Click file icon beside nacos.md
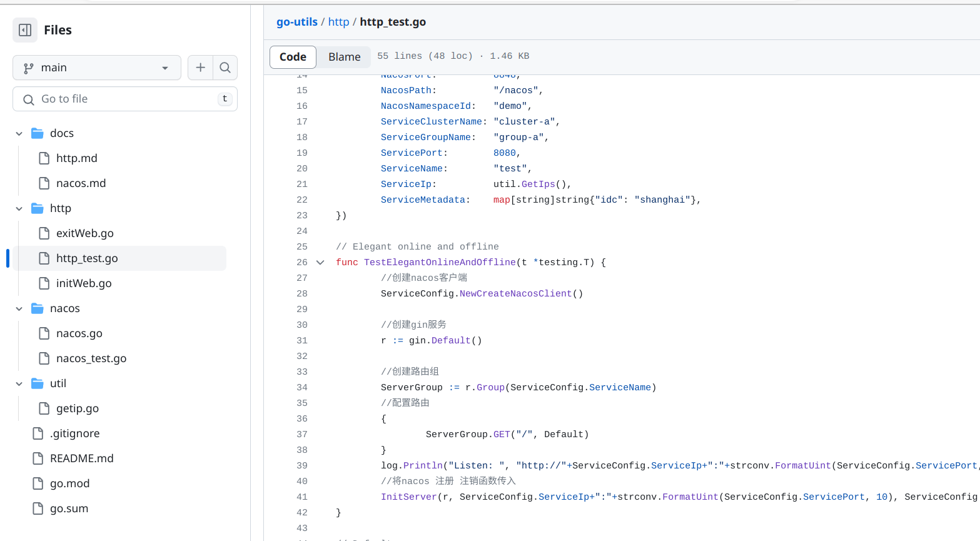Viewport: 980px width, 541px height. click(x=44, y=183)
